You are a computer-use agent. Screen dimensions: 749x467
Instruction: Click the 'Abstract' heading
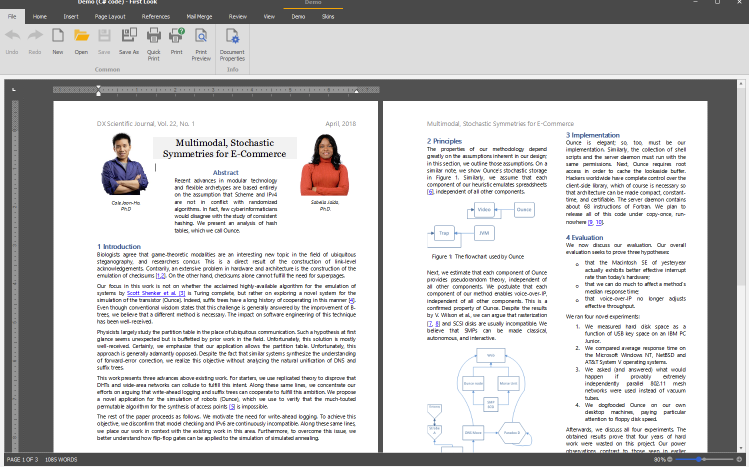[x=225, y=172]
